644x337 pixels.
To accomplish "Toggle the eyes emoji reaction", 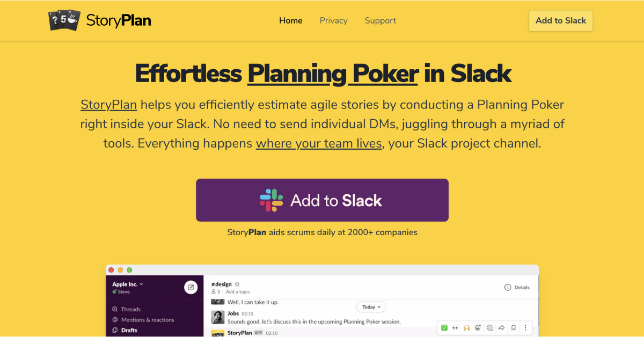I will (x=455, y=327).
